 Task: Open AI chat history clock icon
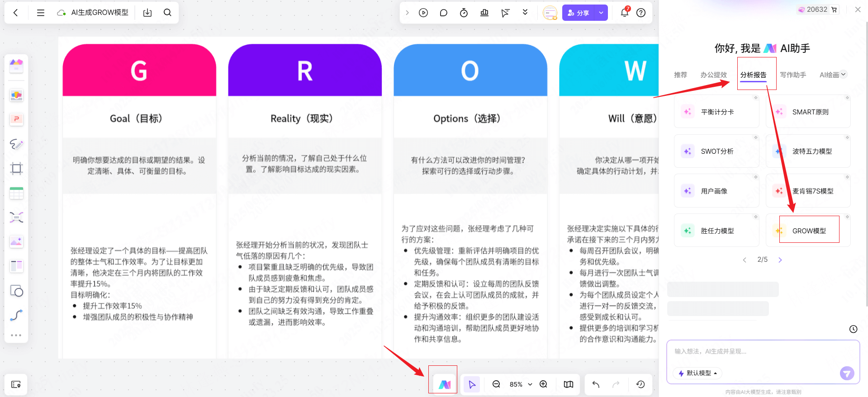[x=853, y=329]
